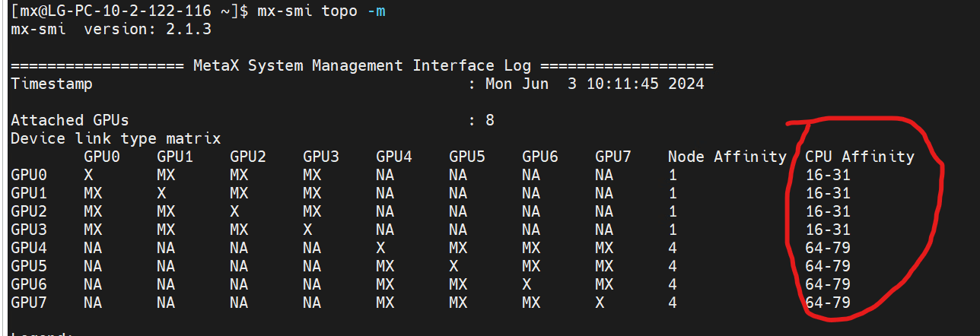980x336 pixels.
Task: Select Node Affinity value 1 in the GPU0 row
Action: click(673, 175)
